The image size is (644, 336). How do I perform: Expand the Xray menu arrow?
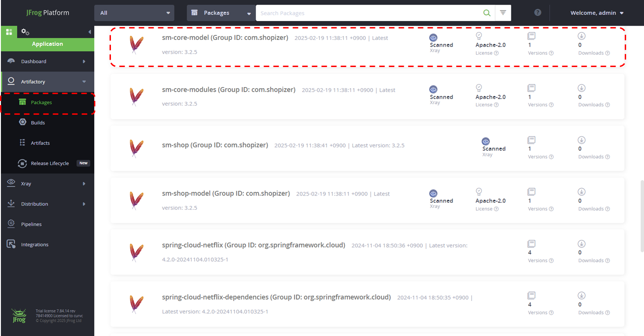point(84,184)
